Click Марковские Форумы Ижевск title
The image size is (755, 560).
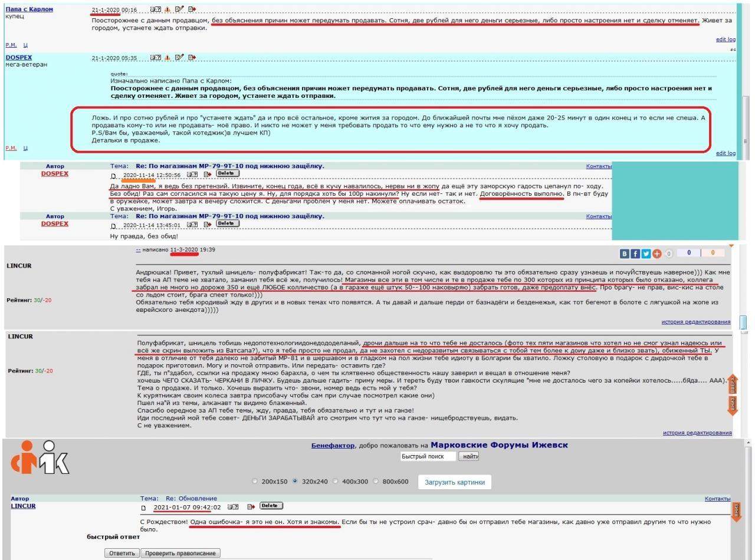point(499,445)
